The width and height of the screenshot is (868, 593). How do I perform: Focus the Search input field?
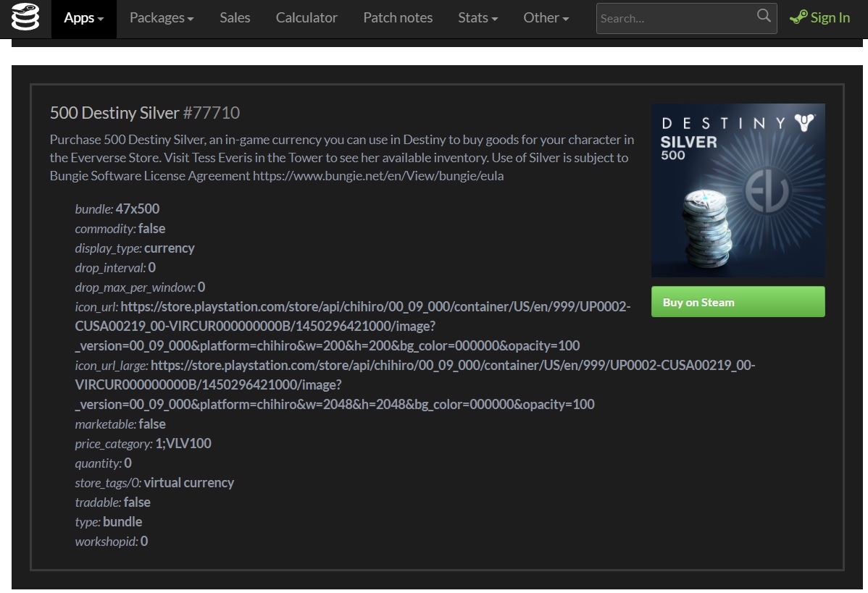[674, 19]
